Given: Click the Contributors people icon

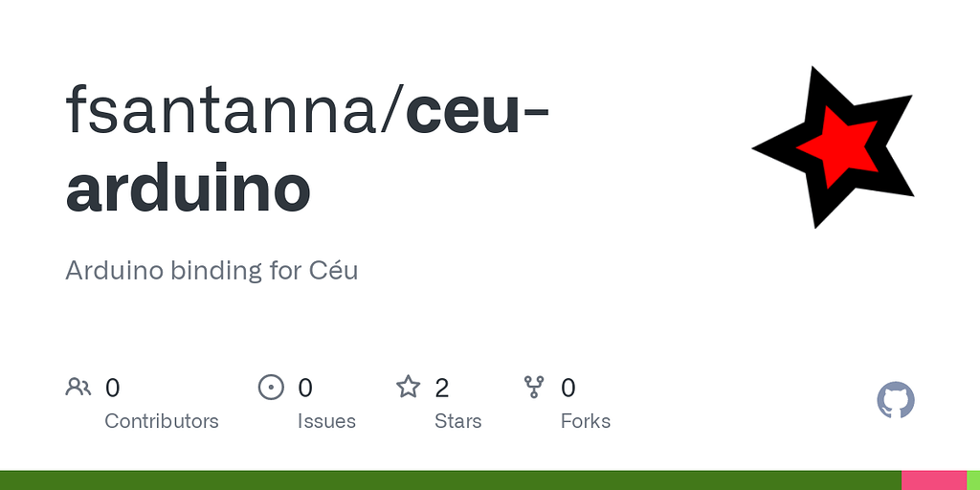Looking at the screenshot, I should coord(78,388).
